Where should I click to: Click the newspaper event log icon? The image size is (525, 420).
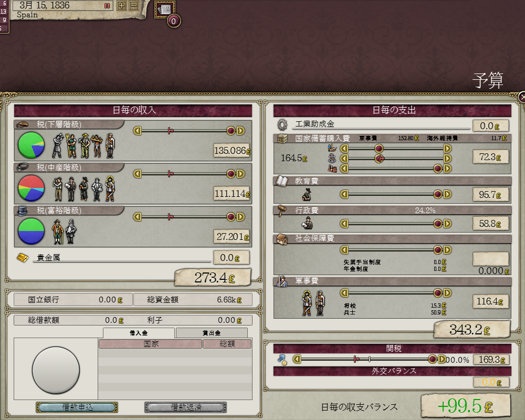[x=164, y=9]
